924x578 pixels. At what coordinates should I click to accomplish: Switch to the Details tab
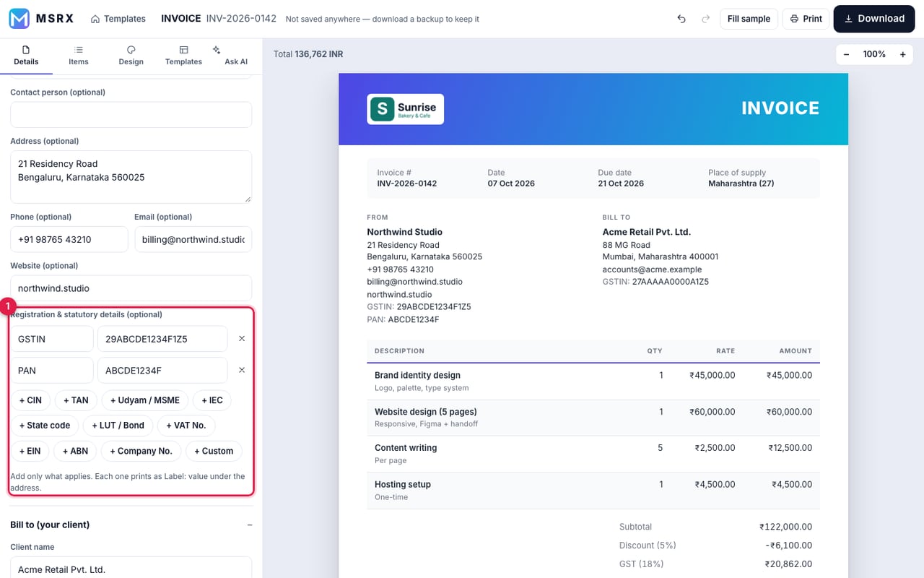click(x=26, y=56)
